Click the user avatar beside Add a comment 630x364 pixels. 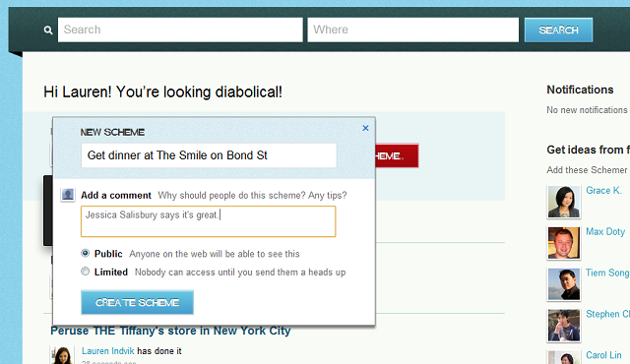[x=68, y=195]
